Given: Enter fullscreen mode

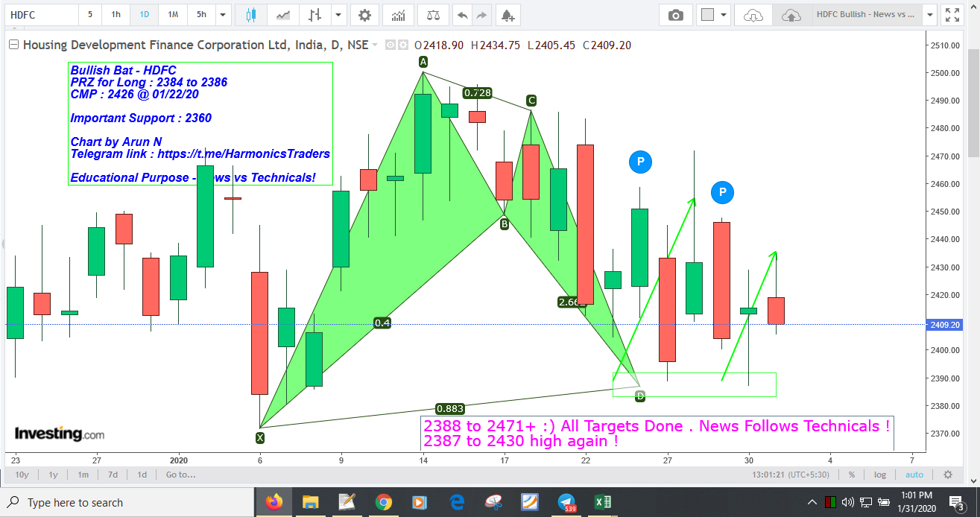Looking at the screenshot, I should click(x=953, y=14).
